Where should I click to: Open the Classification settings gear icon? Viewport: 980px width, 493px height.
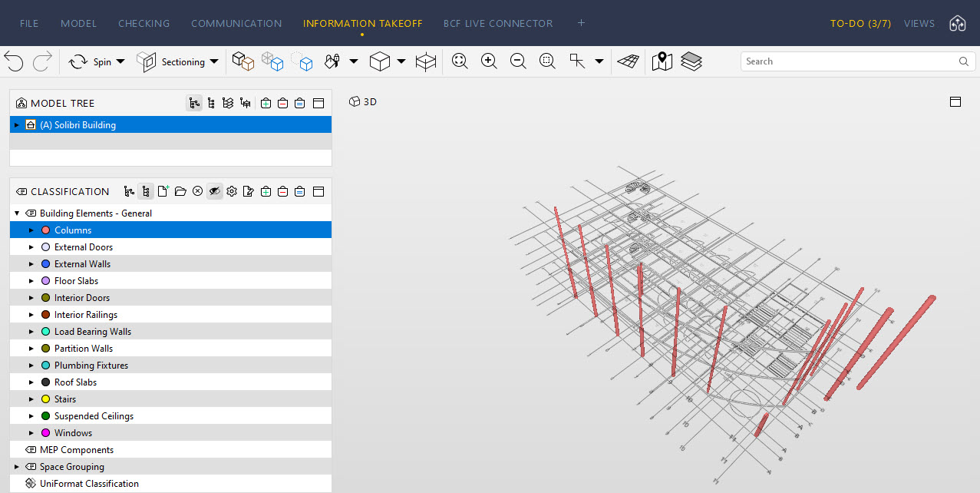pyautogui.click(x=232, y=191)
